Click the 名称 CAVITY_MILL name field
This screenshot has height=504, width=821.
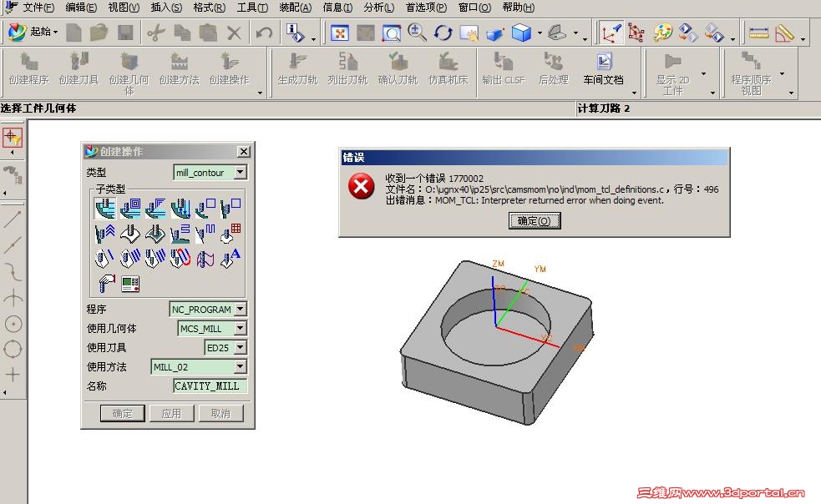click(x=210, y=386)
